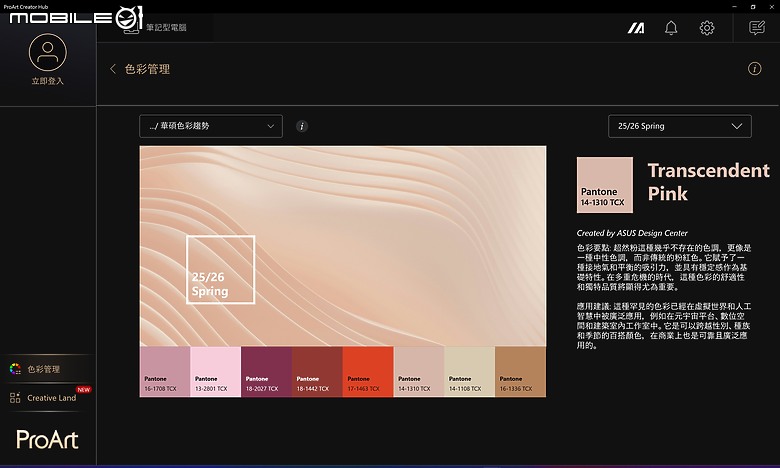780x468 pixels.
Task: Click the ProArt logo in the sidebar
Action: coord(47,440)
